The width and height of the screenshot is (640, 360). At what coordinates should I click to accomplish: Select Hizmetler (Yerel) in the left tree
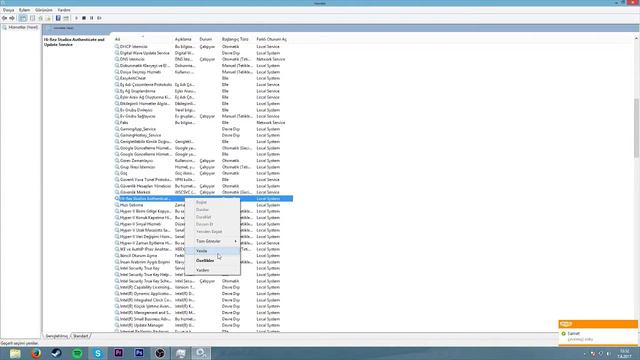20,27
